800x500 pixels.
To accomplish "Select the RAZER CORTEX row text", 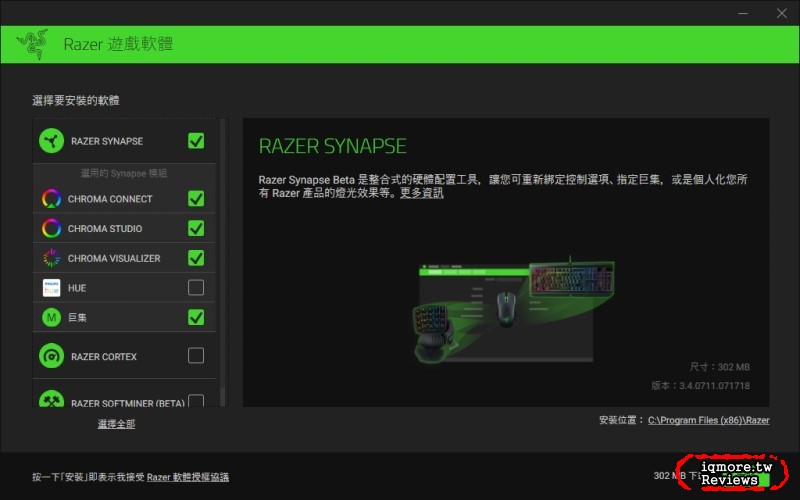I will [104, 357].
